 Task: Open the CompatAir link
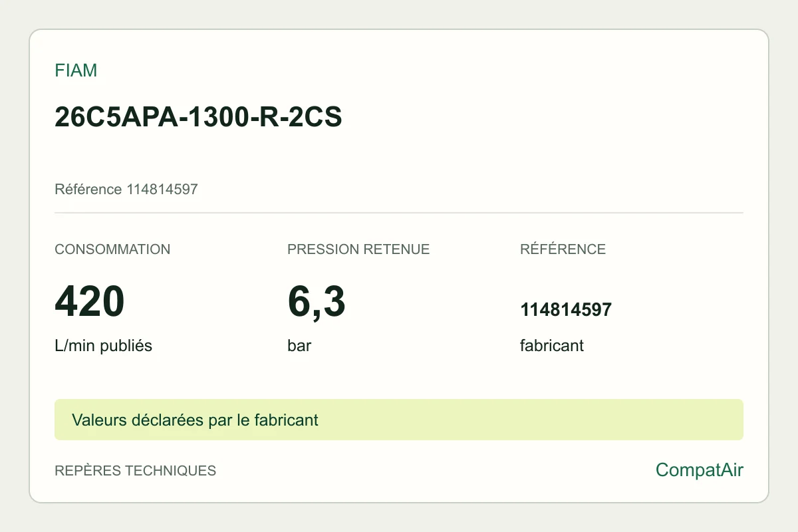pos(700,470)
